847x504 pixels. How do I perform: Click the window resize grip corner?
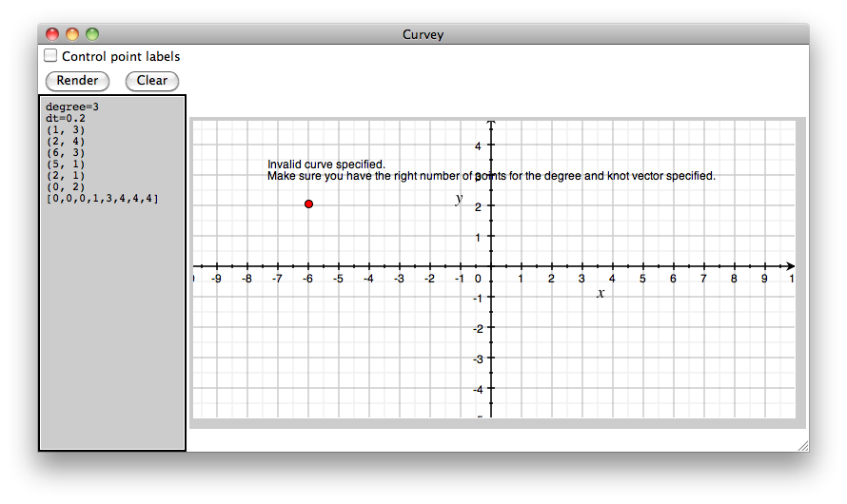(x=803, y=446)
